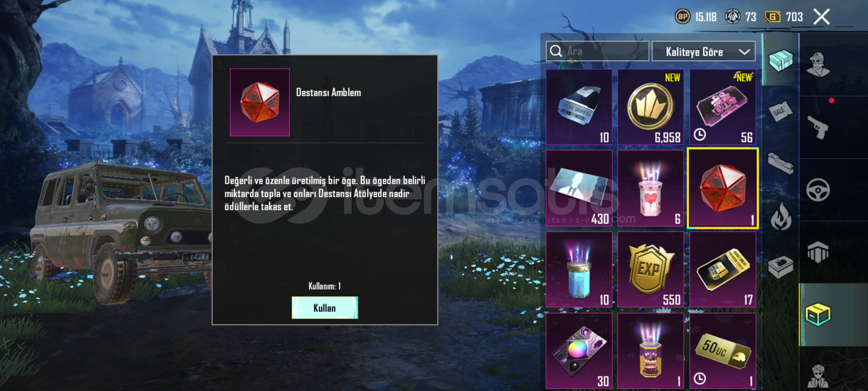Screen dimensions: 868x391
Task: Select the gold crown coin item
Action: [651, 107]
